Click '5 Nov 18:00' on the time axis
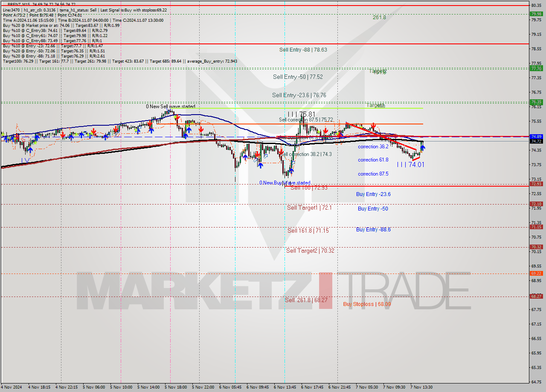This screenshot has width=546, height=392. 176,387
